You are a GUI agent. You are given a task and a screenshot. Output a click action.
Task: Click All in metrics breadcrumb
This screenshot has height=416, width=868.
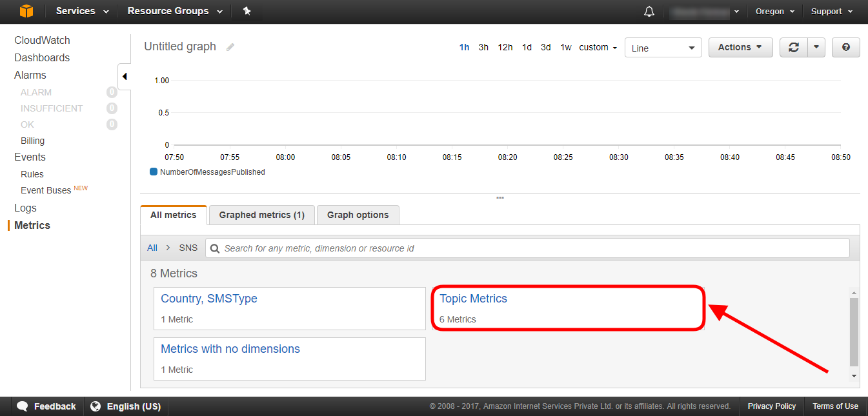click(x=152, y=248)
